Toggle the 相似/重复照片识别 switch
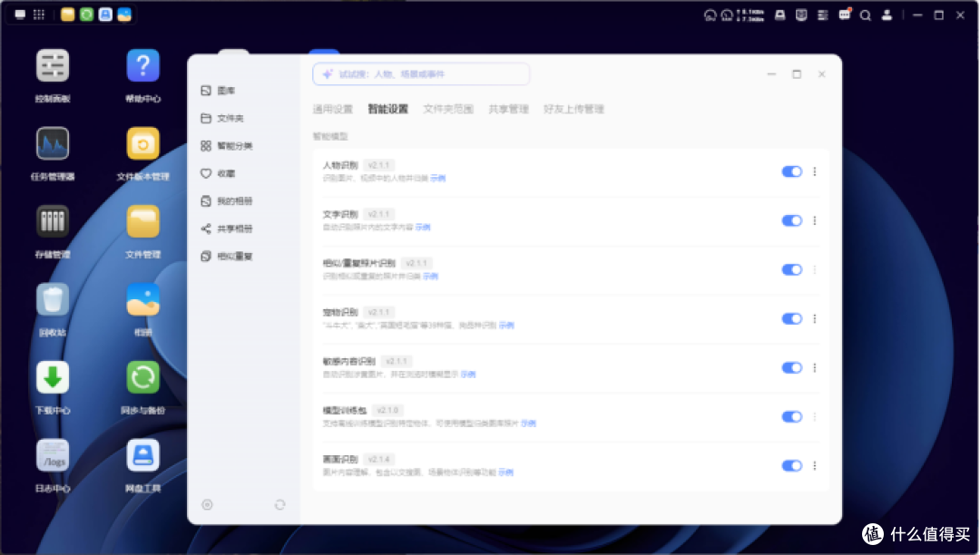The width and height of the screenshot is (980, 555). click(x=792, y=269)
